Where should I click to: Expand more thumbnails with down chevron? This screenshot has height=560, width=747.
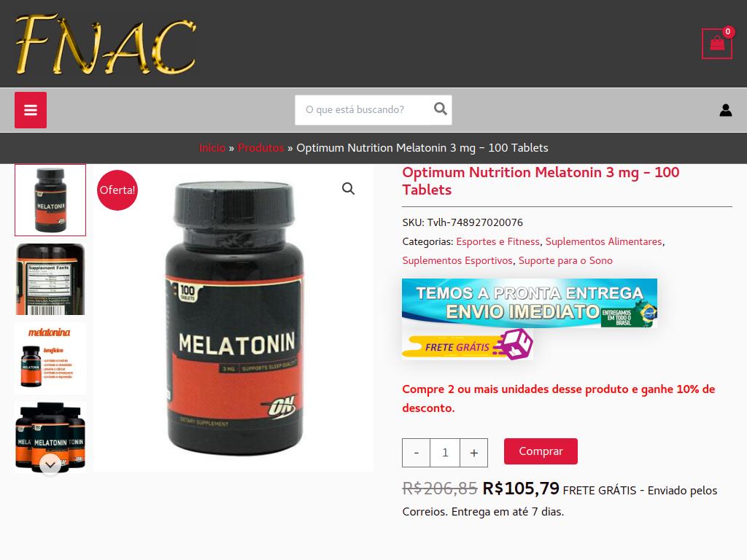(50, 464)
